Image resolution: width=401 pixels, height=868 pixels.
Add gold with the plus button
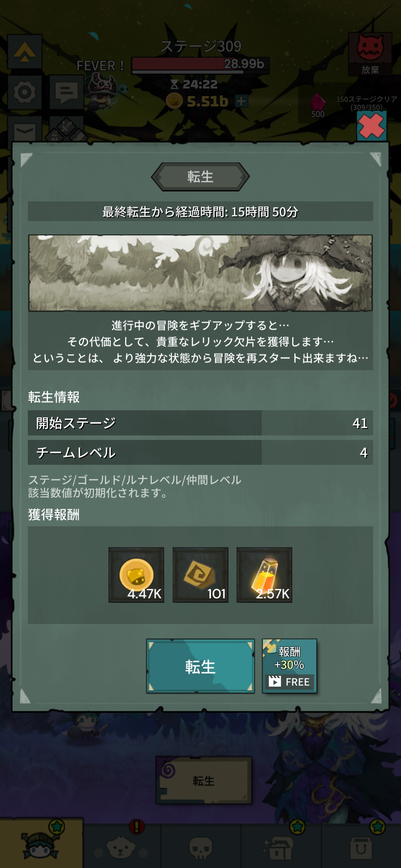click(241, 101)
